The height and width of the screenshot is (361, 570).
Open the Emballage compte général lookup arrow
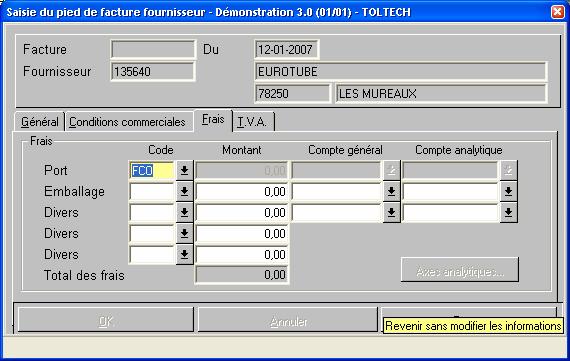391,191
